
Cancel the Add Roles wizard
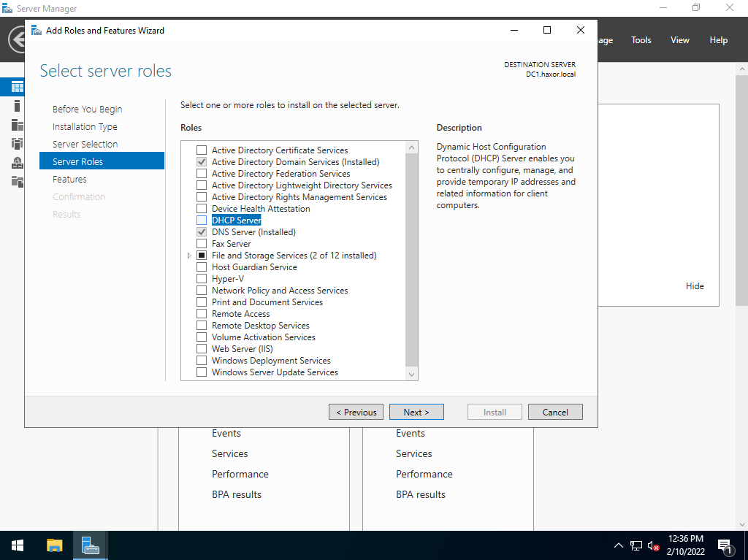pyautogui.click(x=555, y=412)
